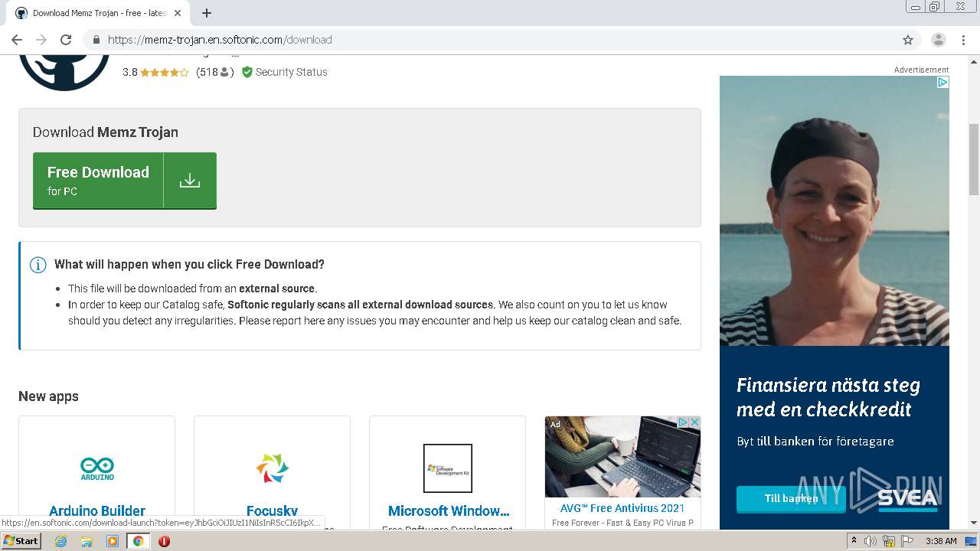The height and width of the screenshot is (551, 980).
Task: Click the scrollbar up arrow
Action: [974, 61]
